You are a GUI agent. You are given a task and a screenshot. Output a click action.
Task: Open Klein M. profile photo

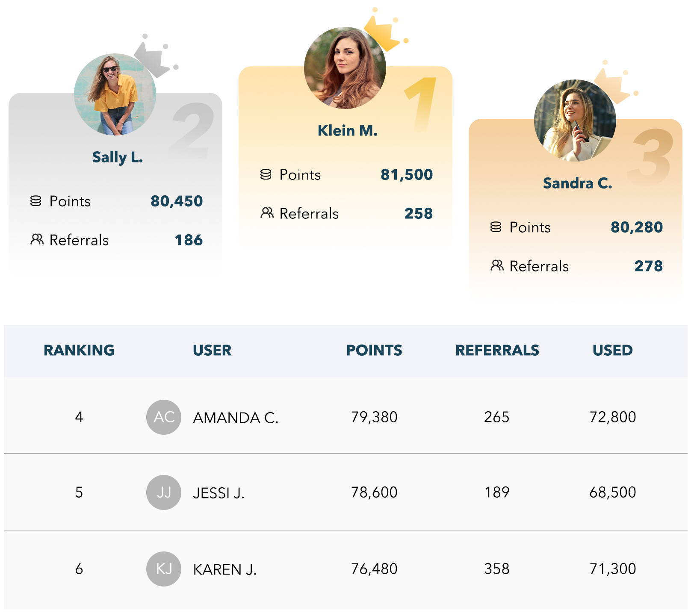(345, 68)
